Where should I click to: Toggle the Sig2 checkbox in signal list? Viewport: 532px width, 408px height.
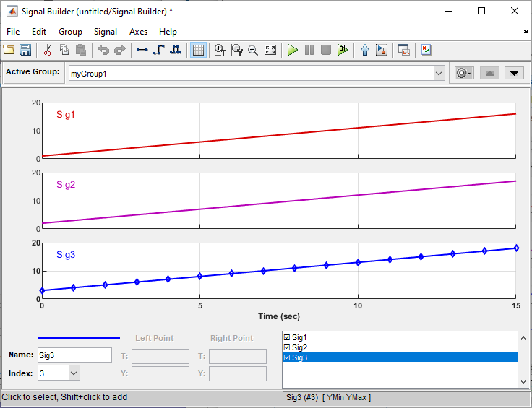coord(288,347)
